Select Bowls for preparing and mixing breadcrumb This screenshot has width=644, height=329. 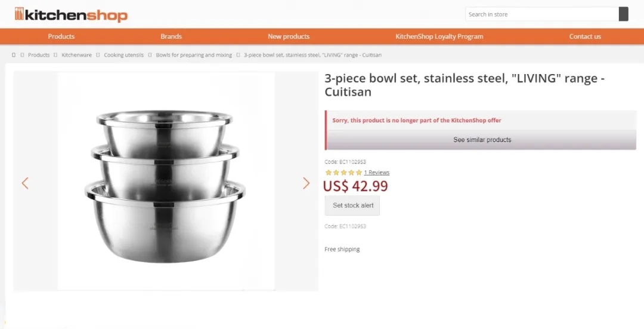tap(194, 55)
